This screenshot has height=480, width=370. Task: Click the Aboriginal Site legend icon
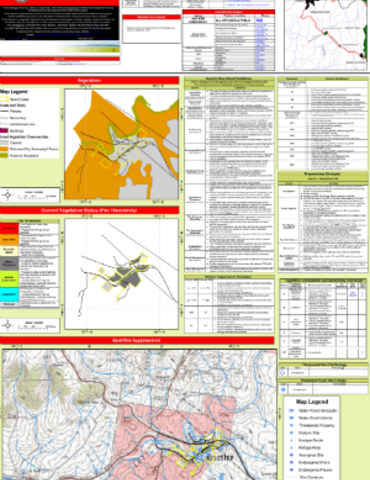[292, 455]
